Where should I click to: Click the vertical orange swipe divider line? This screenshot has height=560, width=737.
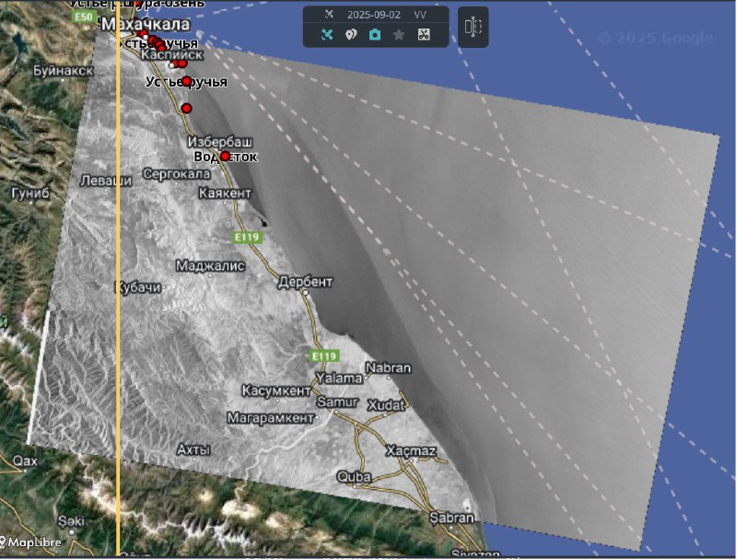118,276
